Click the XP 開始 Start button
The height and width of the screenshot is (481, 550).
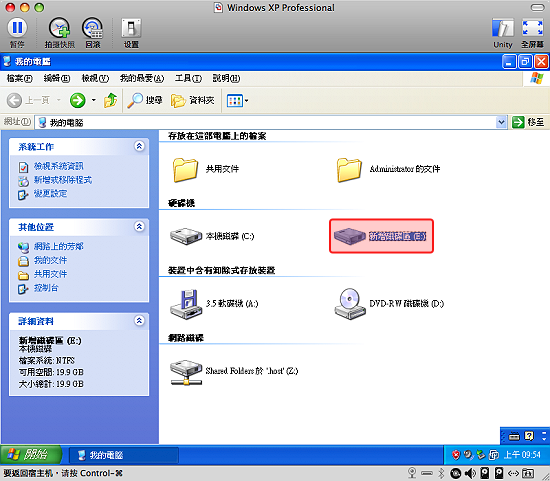31,455
